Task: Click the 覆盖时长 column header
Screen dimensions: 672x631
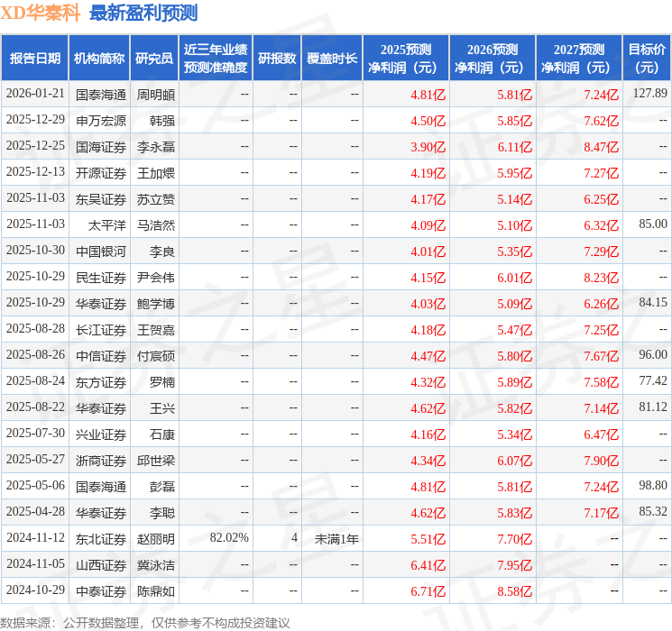Action: click(x=332, y=59)
